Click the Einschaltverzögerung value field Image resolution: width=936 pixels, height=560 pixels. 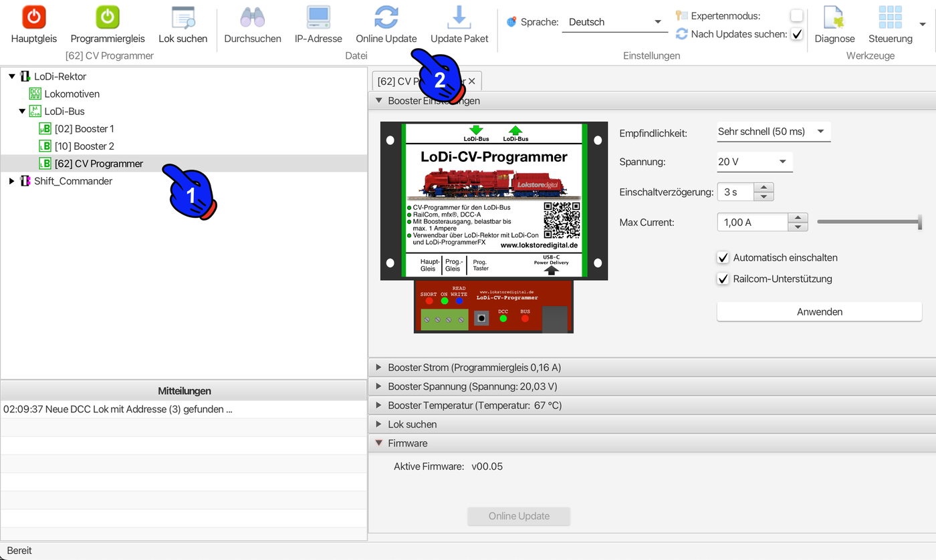point(735,192)
